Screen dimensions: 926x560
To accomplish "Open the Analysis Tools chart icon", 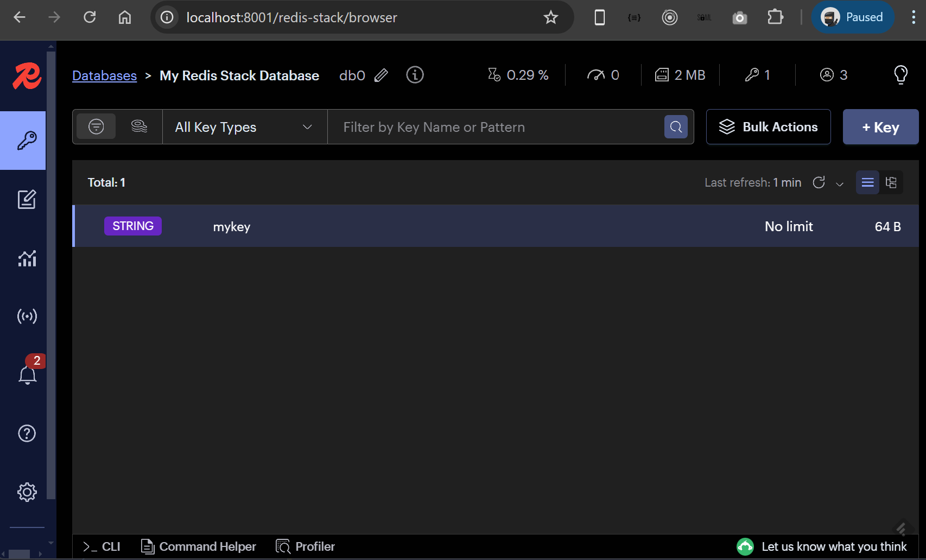I will (x=27, y=258).
